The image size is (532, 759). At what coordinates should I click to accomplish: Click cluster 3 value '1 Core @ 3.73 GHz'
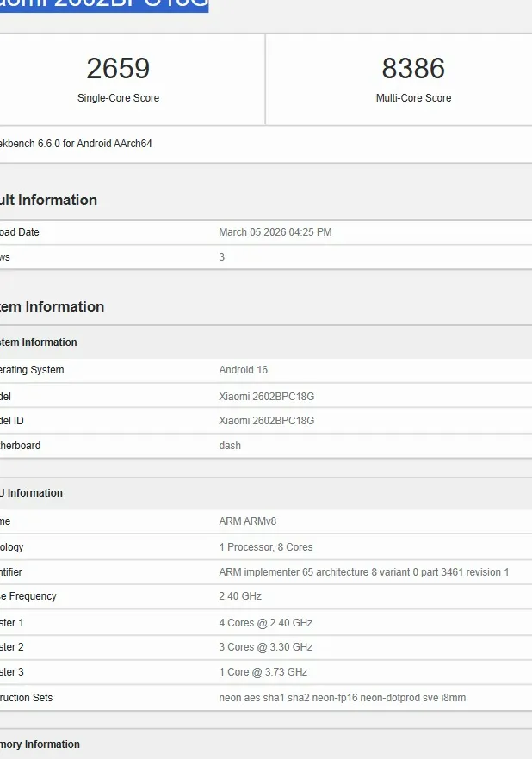(x=263, y=672)
